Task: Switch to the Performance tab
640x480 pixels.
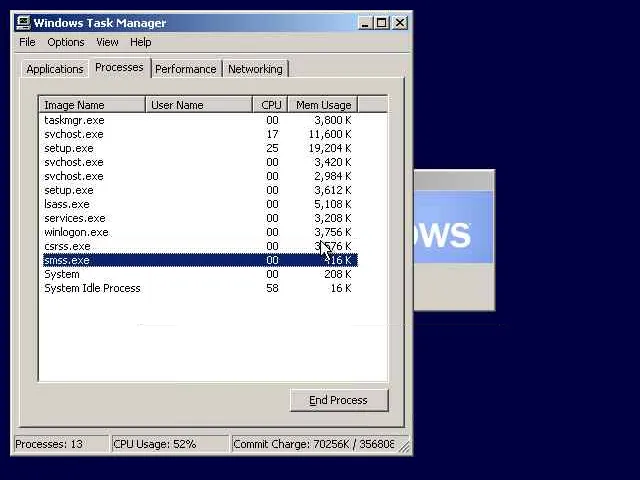Action: click(x=186, y=69)
